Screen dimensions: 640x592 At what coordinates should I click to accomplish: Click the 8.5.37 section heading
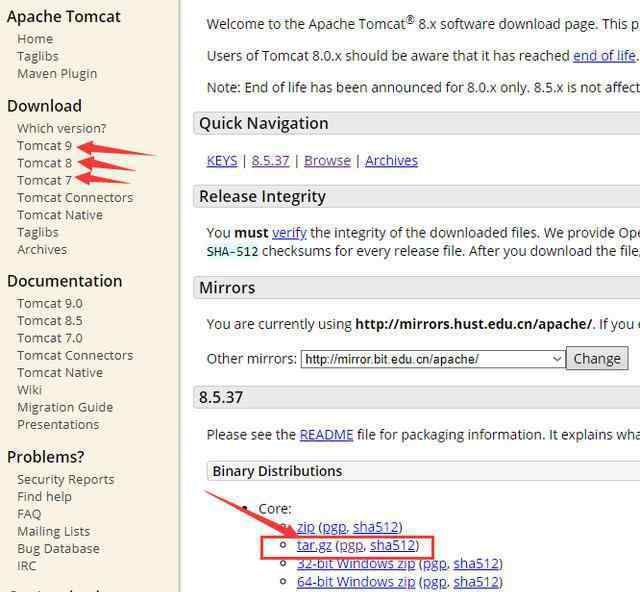pos(221,397)
